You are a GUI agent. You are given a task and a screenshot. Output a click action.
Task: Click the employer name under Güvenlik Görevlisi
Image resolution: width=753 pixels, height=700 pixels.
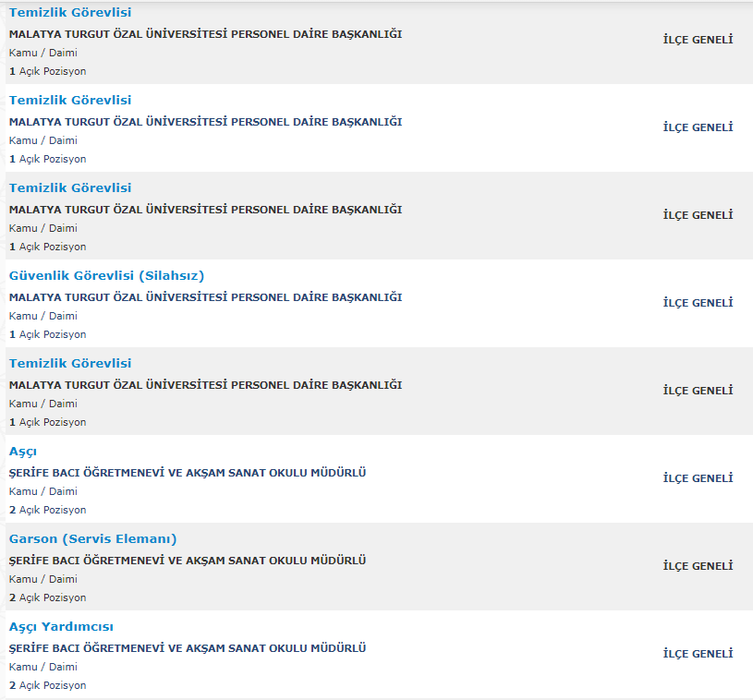pyautogui.click(x=205, y=297)
